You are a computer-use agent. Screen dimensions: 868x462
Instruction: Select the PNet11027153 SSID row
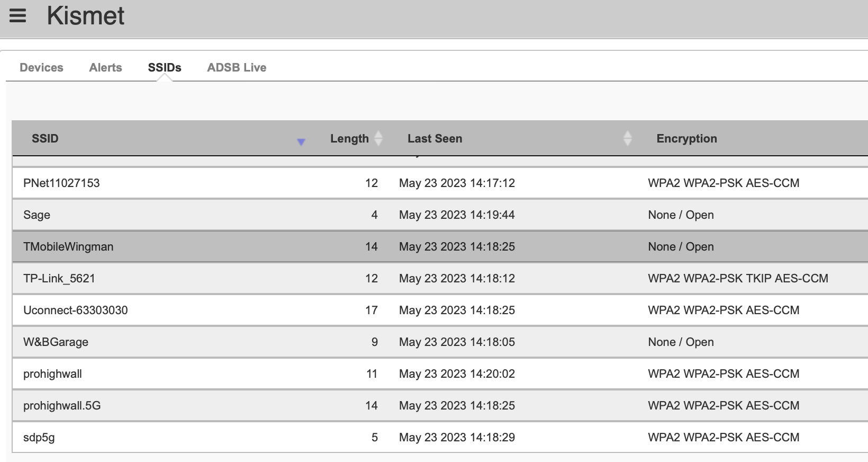tap(440, 183)
